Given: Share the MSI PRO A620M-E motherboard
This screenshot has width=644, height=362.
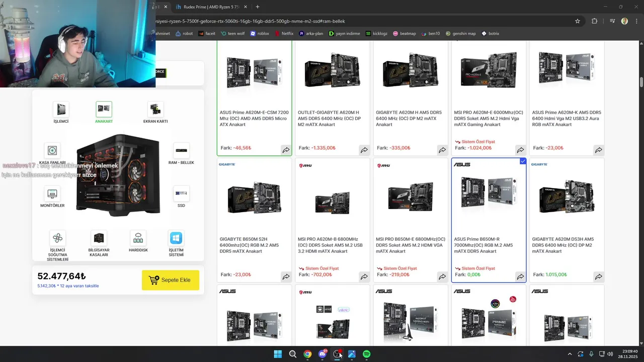Looking at the screenshot, I should coord(520,150).
